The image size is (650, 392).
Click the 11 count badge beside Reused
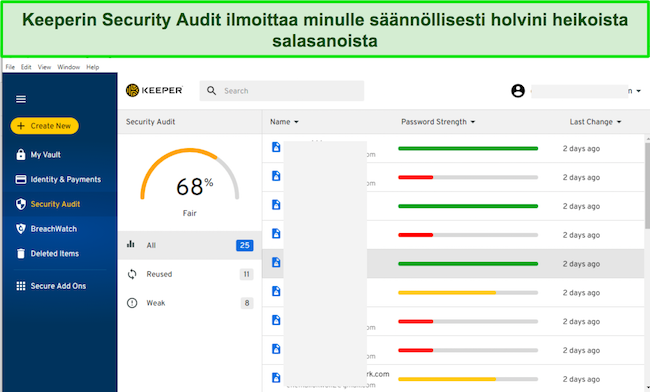[246, 274]
